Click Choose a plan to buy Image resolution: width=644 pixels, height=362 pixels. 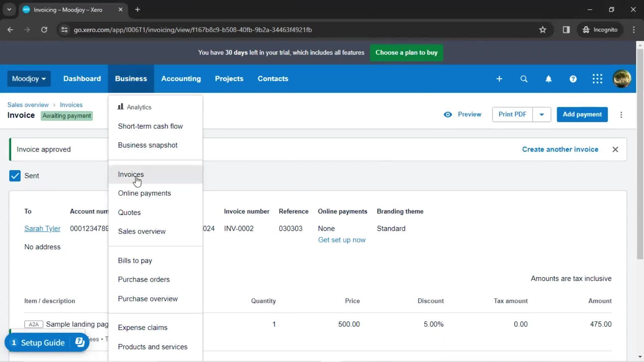(406, 53)
